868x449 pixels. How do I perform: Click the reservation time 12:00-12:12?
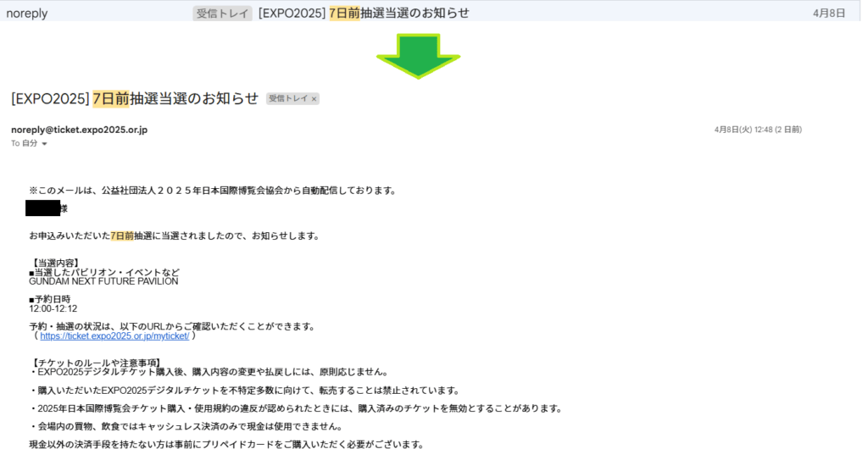[x=53, y=309]
